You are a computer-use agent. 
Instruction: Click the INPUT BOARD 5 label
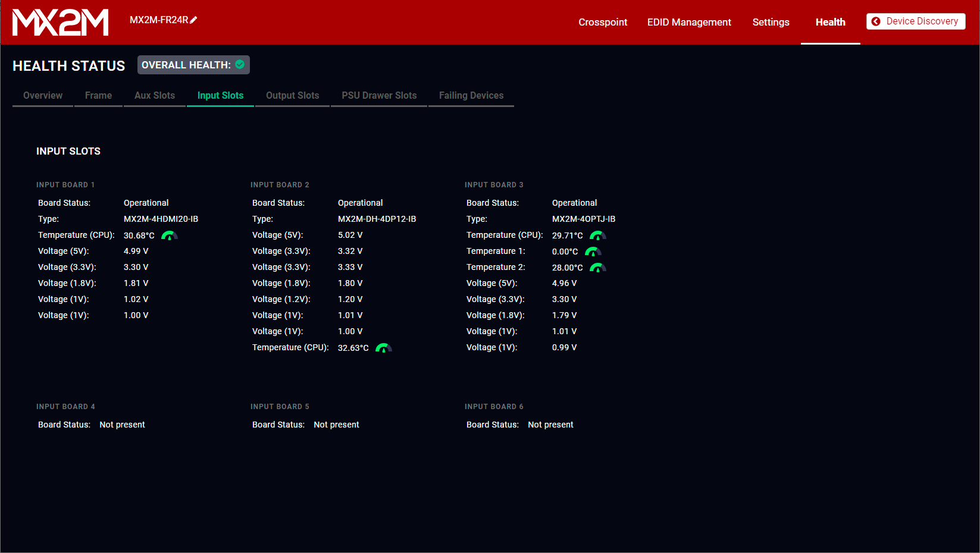coord(280,407)
